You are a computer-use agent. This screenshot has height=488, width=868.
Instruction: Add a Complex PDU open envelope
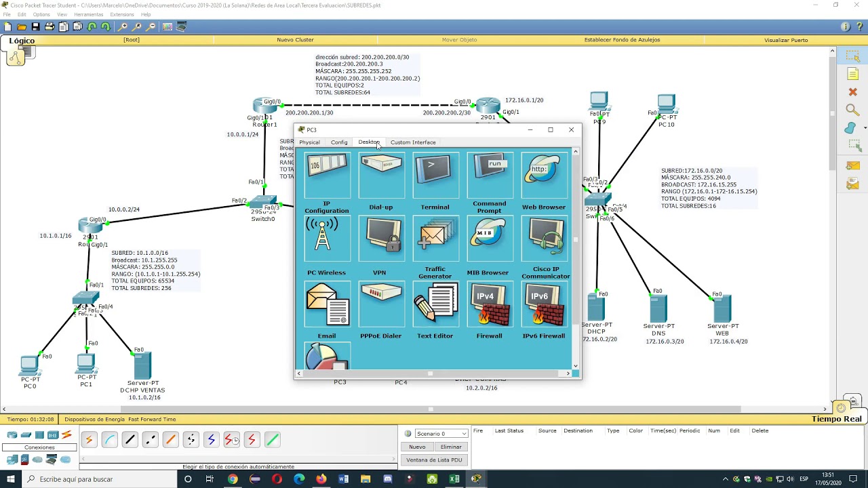click(x=852, y=184)
